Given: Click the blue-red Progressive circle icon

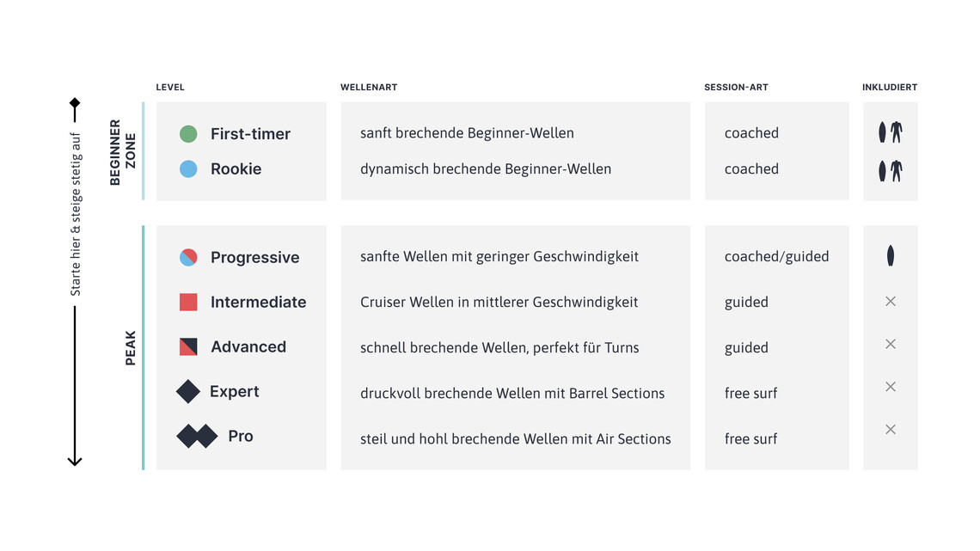Looking at the screenshot, I should [188, 257].
